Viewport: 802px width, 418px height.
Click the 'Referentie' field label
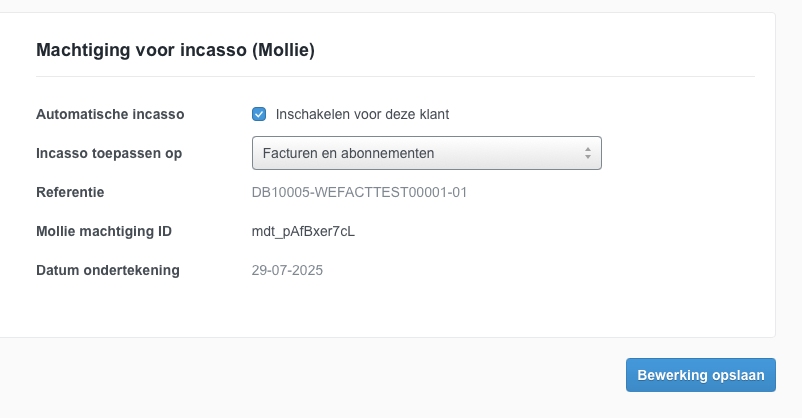tap(70, 192)
